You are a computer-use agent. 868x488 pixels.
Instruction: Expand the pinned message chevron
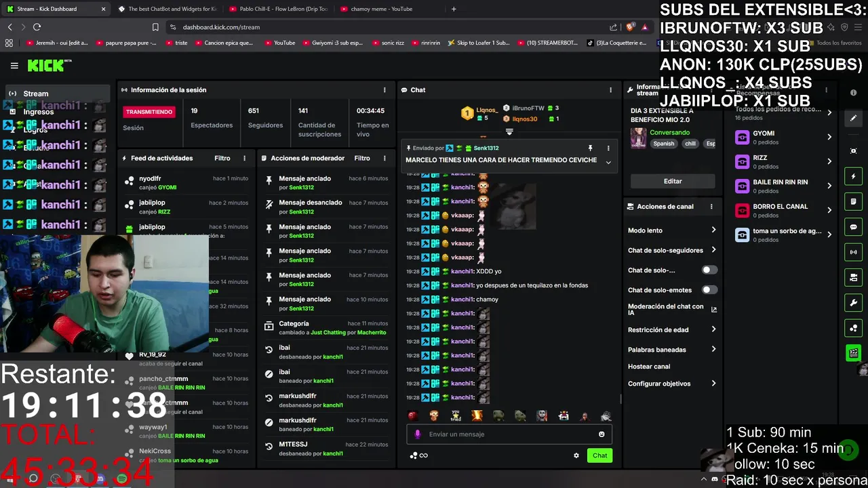(608, 163)
